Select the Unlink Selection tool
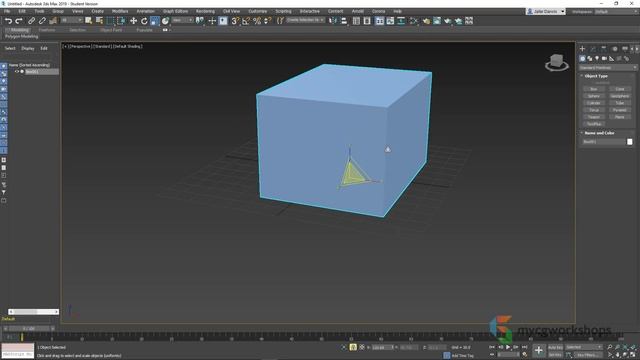The height and width of the screenshot is (360, 640). 42,21
